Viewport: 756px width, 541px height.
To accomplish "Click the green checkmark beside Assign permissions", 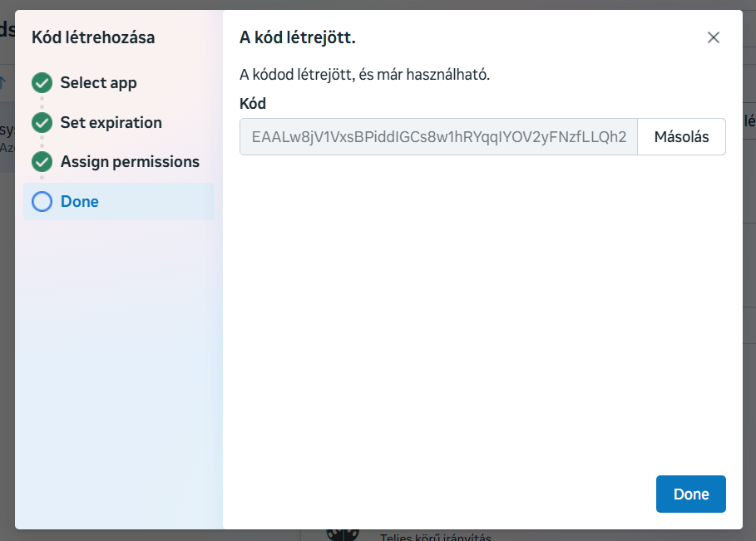I will [42, 162].
